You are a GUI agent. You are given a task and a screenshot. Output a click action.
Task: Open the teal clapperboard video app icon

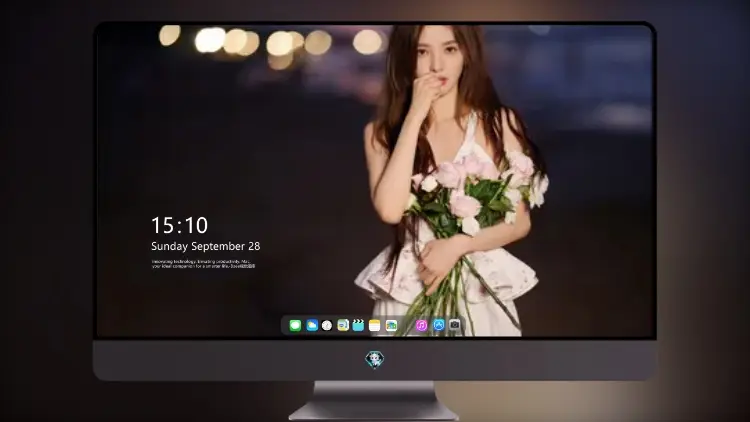tap(358, 326)
